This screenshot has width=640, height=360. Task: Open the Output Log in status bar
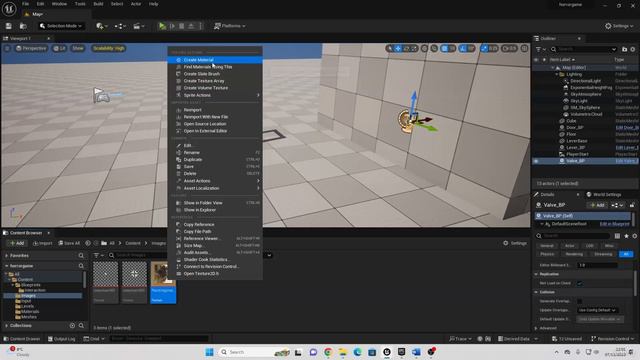[x=62, y=339]
